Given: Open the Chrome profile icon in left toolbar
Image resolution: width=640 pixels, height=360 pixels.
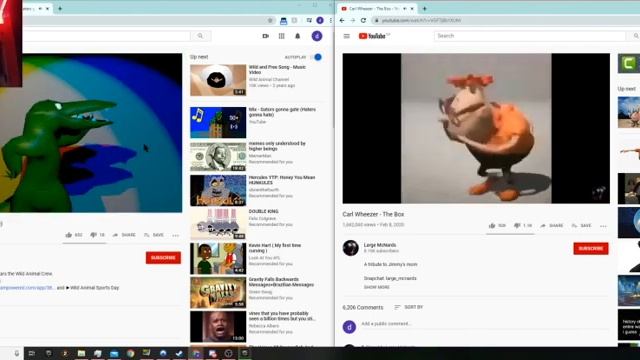Looking at the screenshot, I should (x=320, y=20).
